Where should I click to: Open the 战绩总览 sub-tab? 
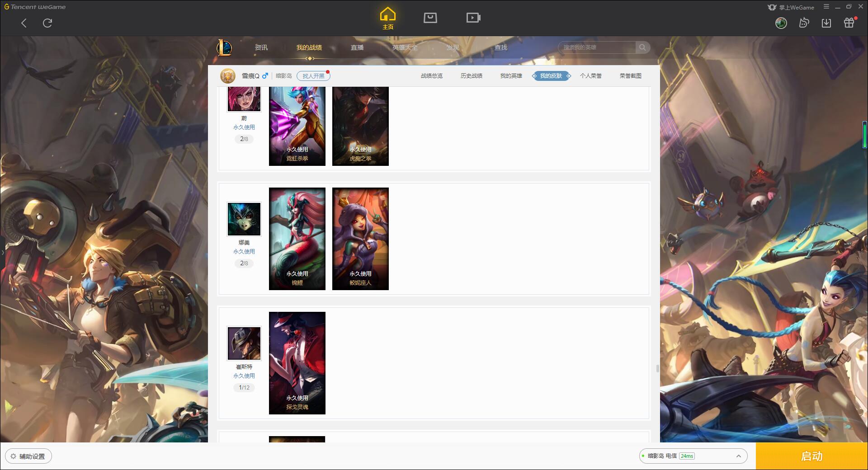point(432,76)
